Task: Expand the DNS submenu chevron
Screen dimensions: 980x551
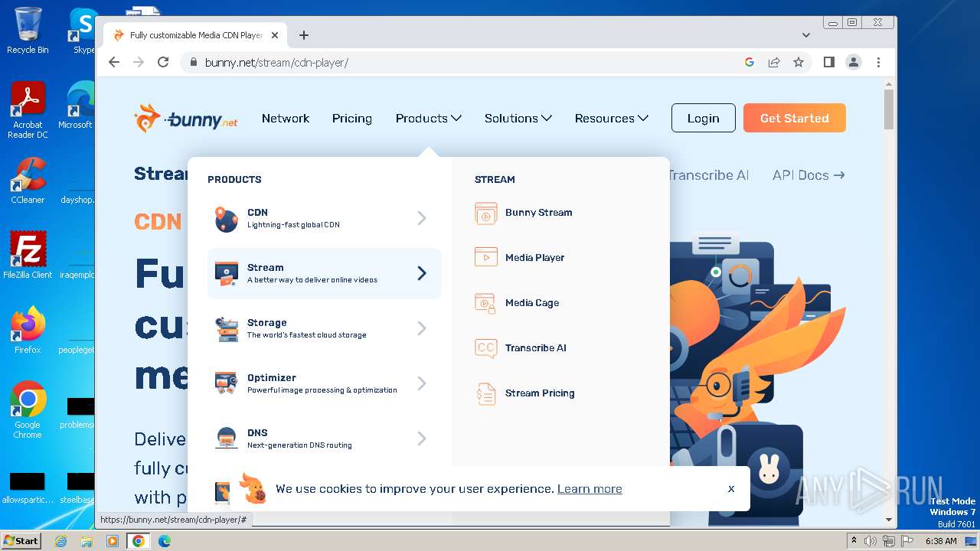Action: coord(422,439)
